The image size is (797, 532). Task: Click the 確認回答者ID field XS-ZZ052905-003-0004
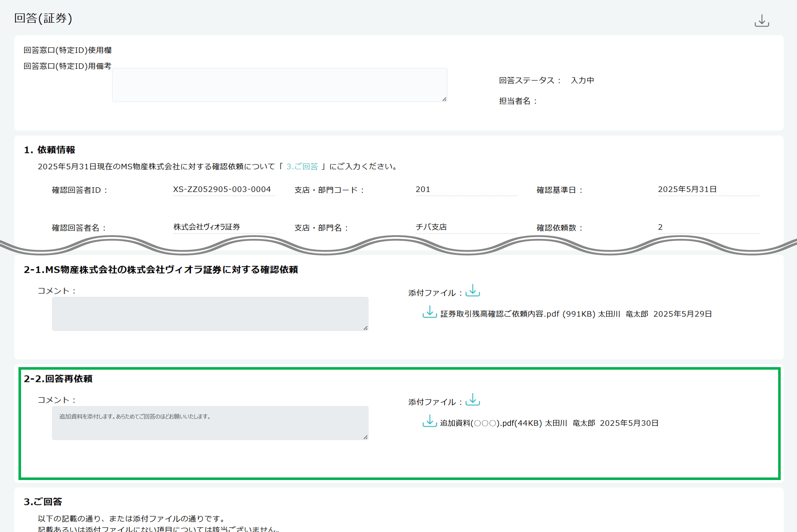[222, 189]
